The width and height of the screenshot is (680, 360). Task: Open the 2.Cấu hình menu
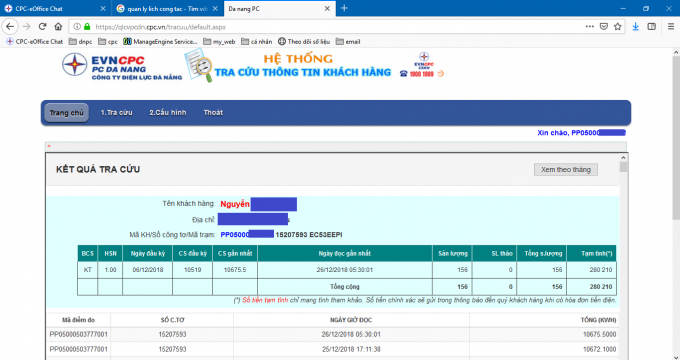click(x=168, y=113)
